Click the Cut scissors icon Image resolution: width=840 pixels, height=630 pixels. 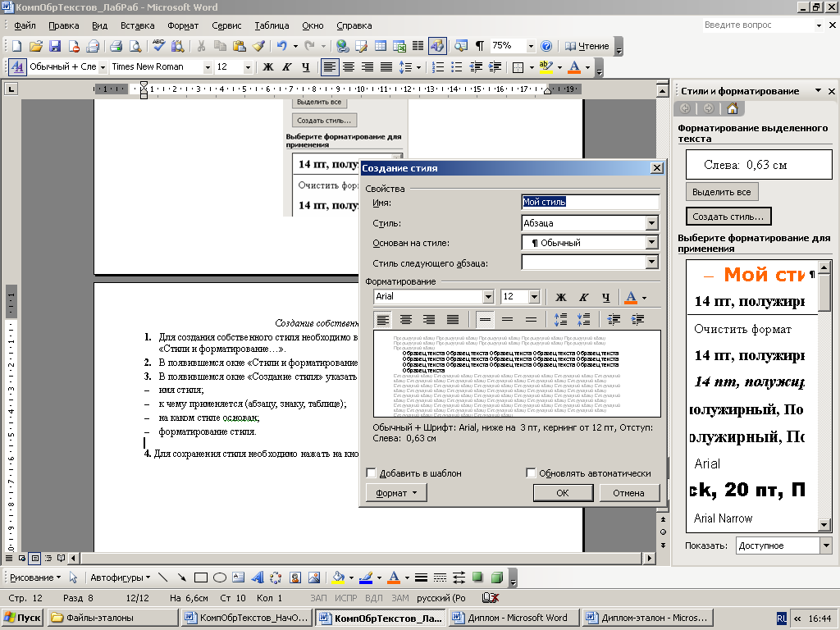point(201,47)
